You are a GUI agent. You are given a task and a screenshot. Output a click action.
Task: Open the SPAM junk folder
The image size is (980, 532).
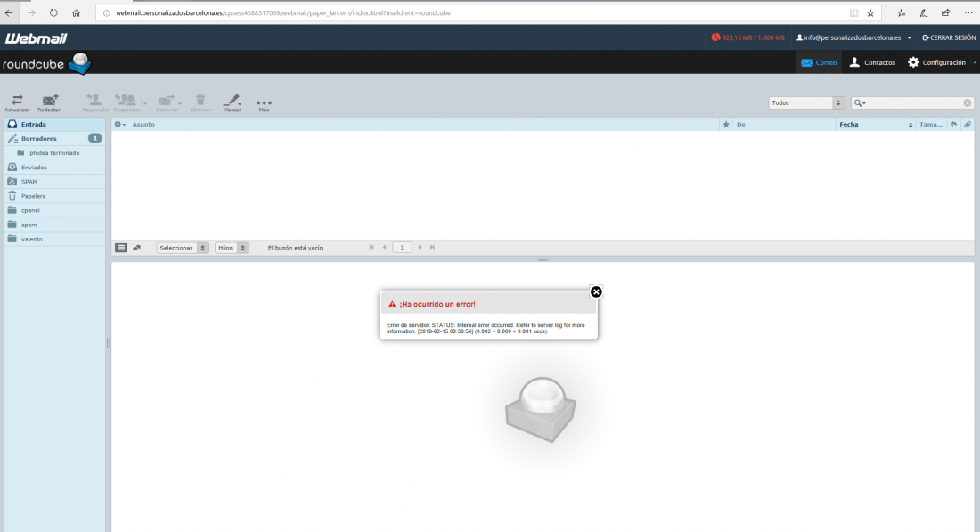click(x=53, y=182)
